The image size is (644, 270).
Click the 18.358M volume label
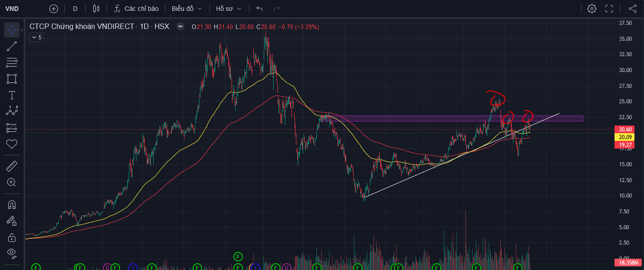627,263
